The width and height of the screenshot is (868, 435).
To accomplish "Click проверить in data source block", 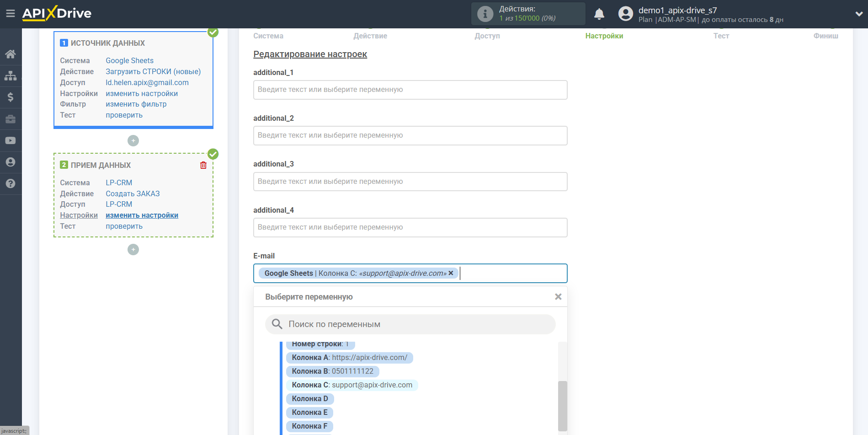I will 124,115.
